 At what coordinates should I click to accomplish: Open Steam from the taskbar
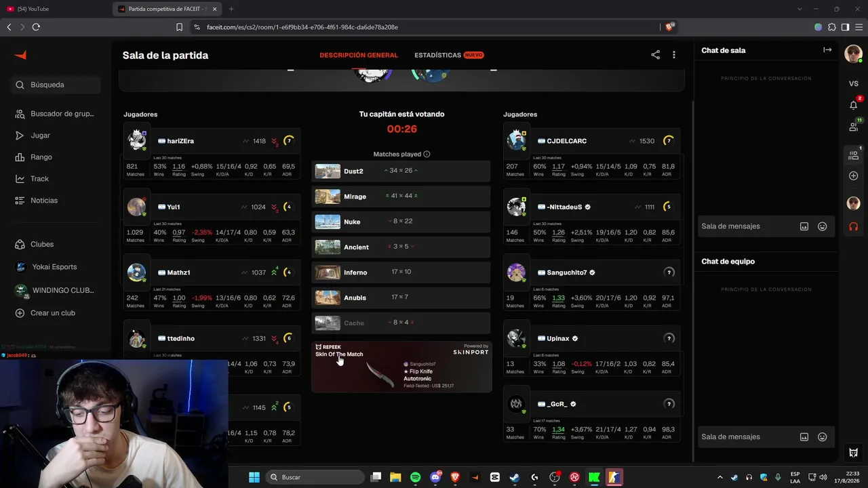point(515,477)
